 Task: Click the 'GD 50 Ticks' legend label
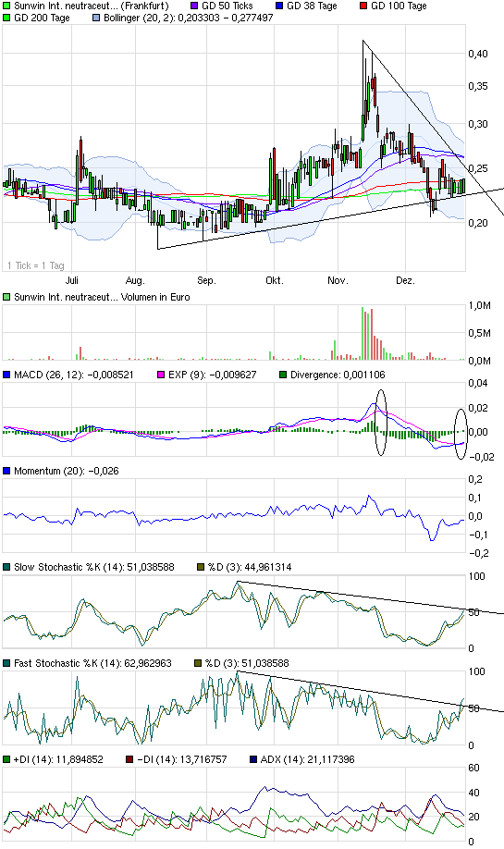pos(227,6)
